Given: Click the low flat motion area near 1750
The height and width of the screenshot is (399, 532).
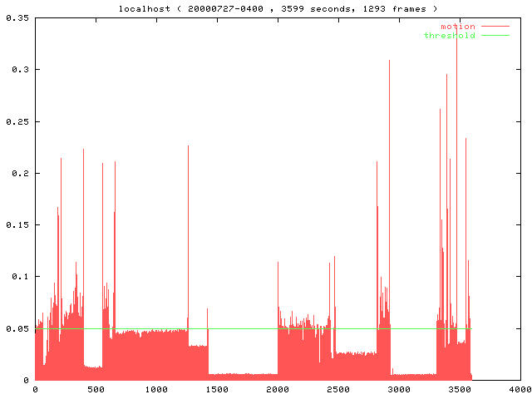Looking at the screenshot, I should 247,377.
